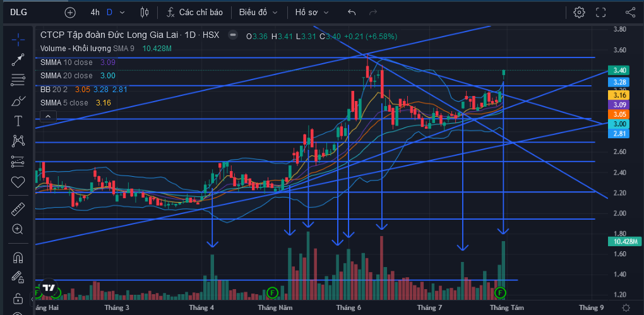Click Tháng 9 on the time axis
This screenshot has height=315, width=644.
591,307
